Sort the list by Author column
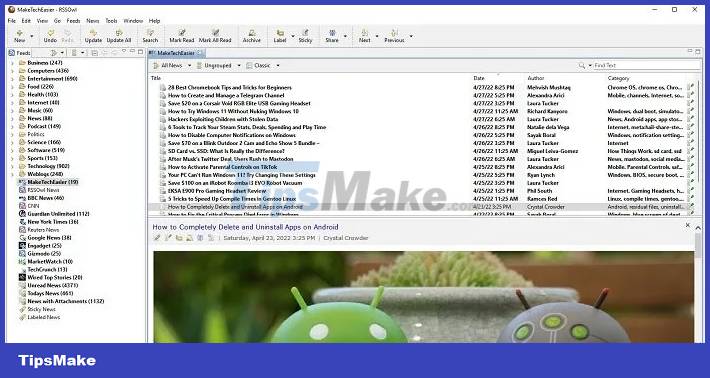 click(x=536, y=78)
